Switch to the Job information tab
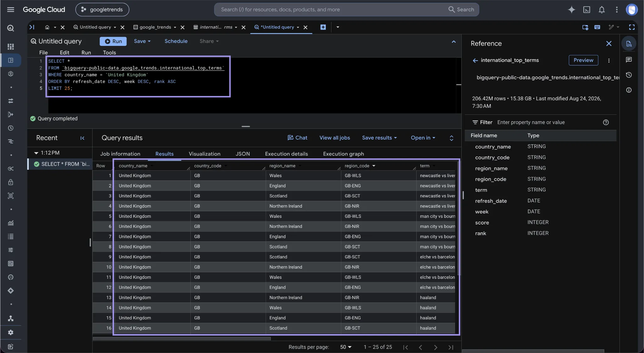The image size is (644, 353). [120, 154]
